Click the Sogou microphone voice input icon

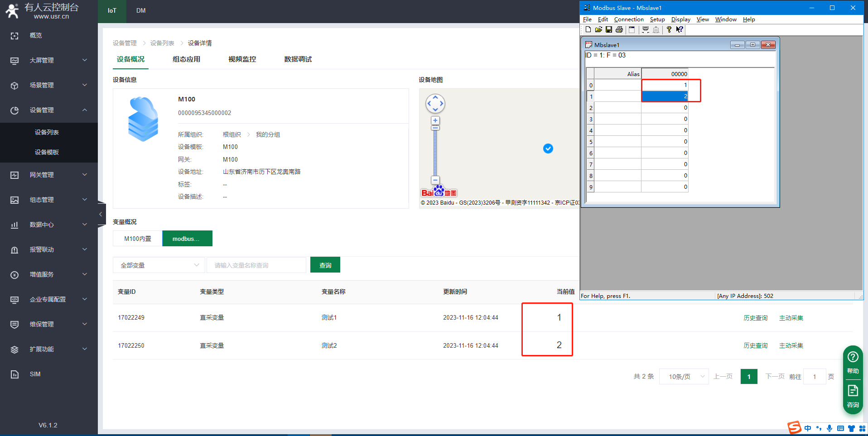(x=829, y=428)
